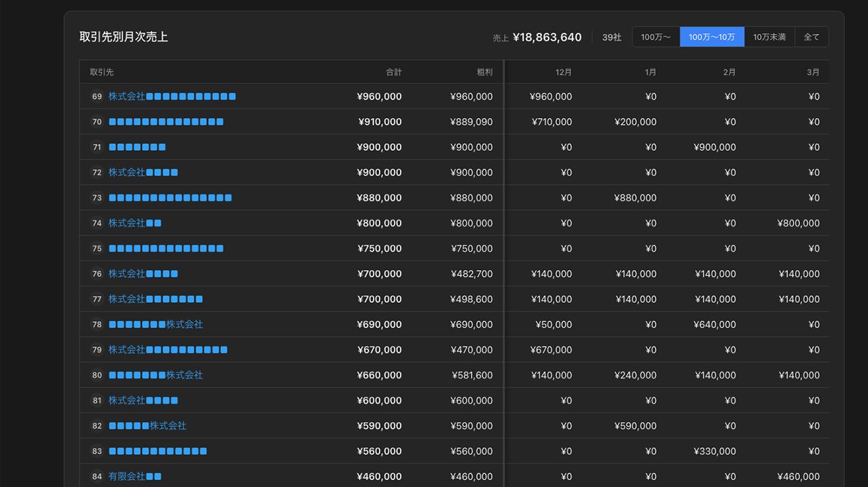Click the 取引先 column header
The width and height of the screenshot is (868, 487).
click(102, 72)
